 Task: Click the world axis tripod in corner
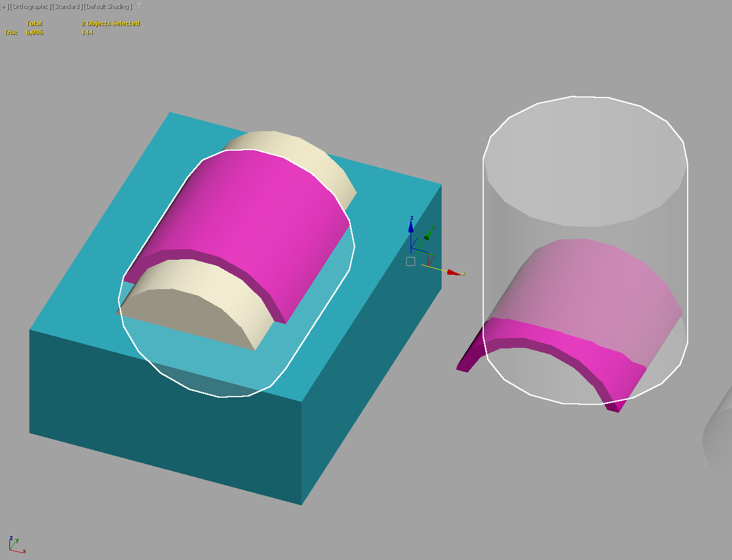click(x=16, y=544)
